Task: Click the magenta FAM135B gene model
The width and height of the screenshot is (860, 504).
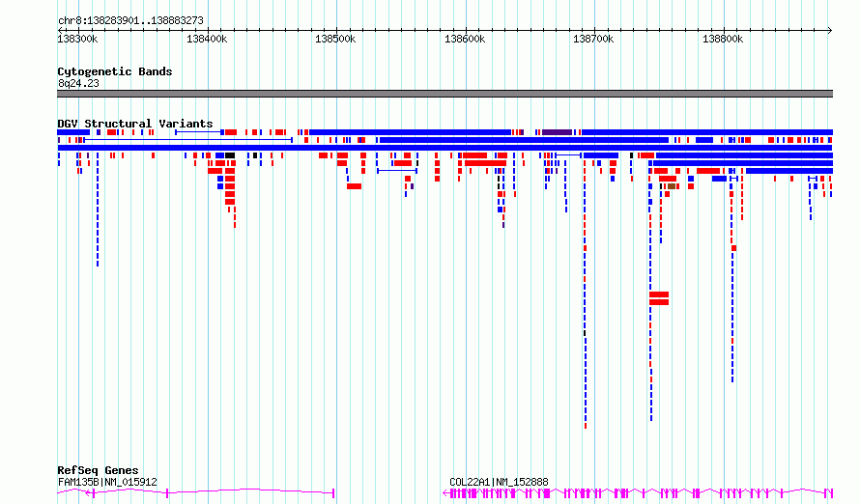Action: click(x=196, y=493)
